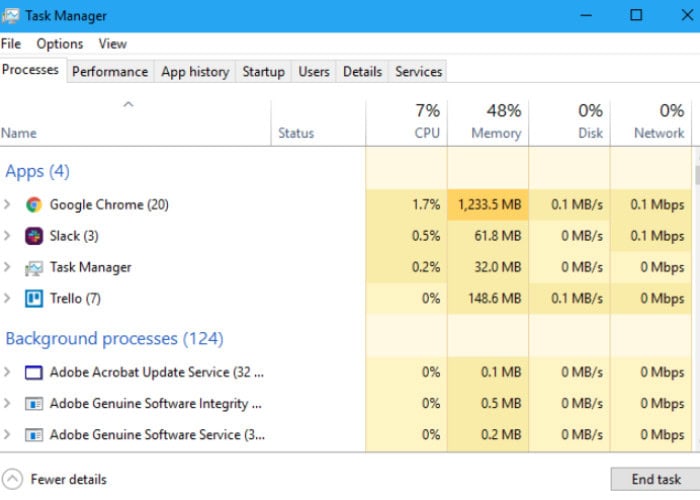Viewport: 700px width, 500px height.
Task: Click the Fewer details arrow icon
Action: 13,479
